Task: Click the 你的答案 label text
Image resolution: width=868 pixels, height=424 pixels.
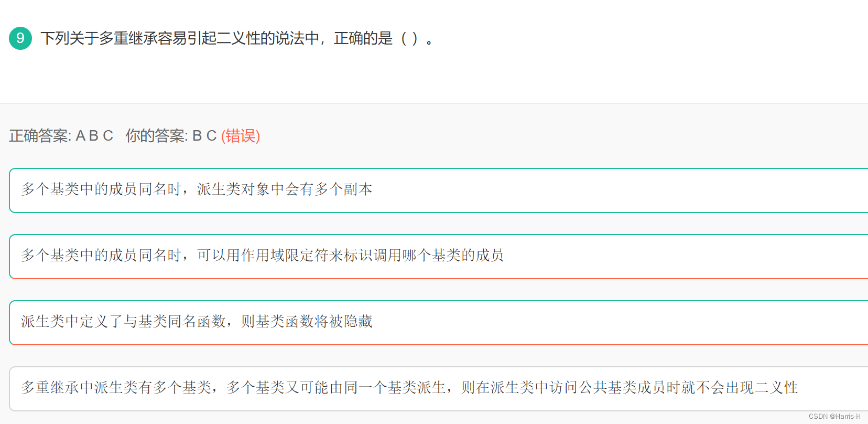Action: click(156, 136)
